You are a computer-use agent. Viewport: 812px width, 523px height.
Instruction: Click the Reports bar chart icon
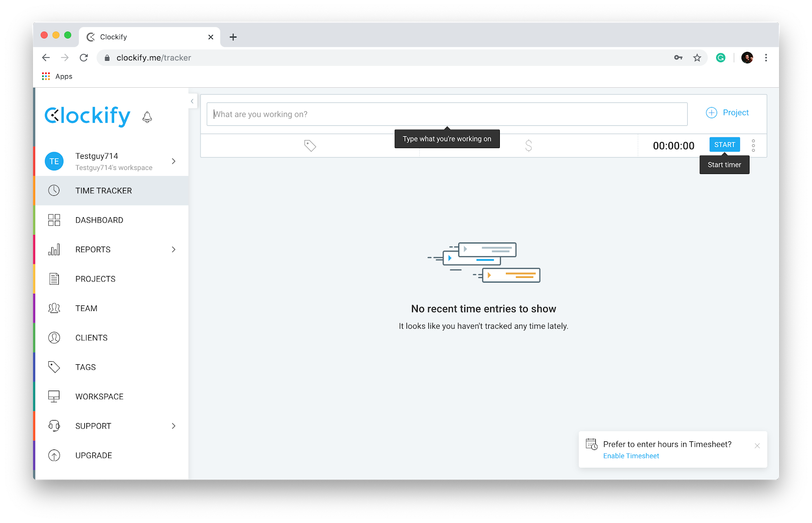(54, 250)
